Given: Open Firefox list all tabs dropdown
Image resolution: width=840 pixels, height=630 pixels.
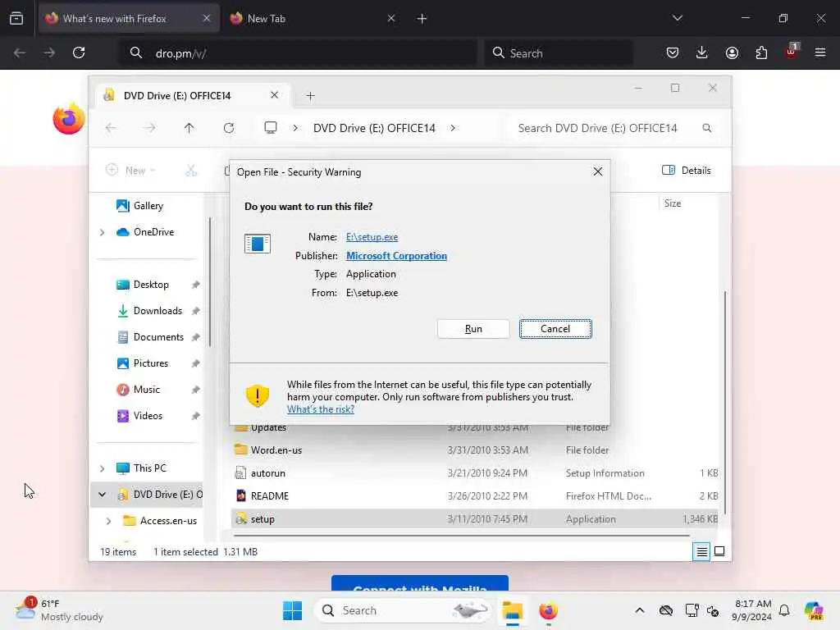Looking at the screenshot, I should click(677, 18).
